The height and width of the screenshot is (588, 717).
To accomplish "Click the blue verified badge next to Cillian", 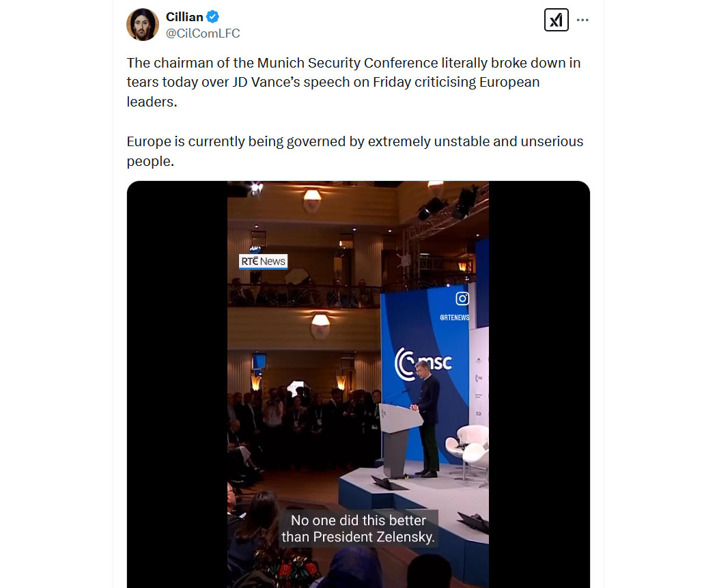I will click(x=212, y=17).
